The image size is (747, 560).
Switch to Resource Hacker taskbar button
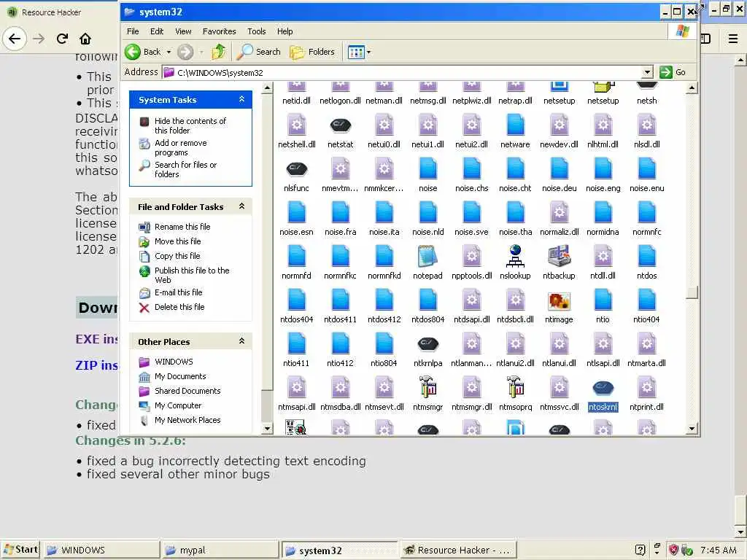click(x=457, y=551)
